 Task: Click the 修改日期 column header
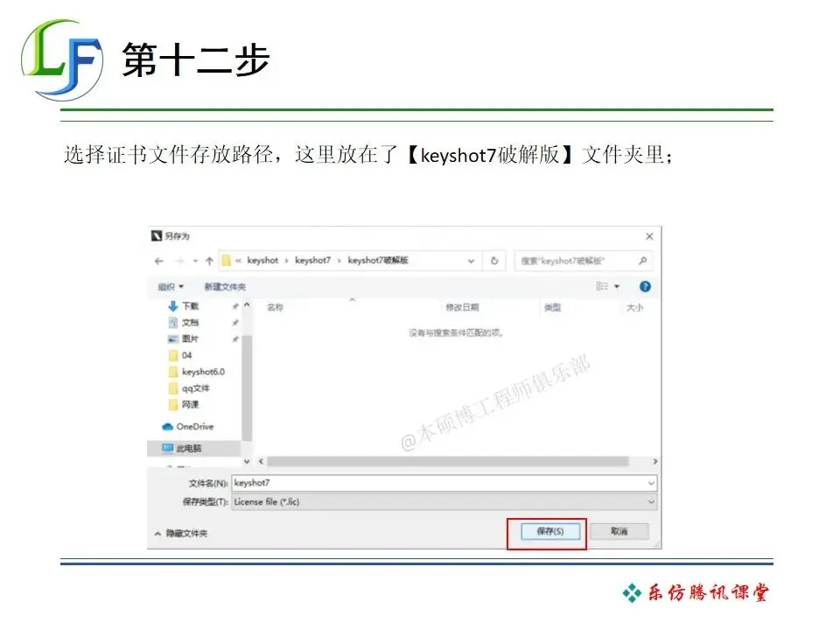(462, 307)
